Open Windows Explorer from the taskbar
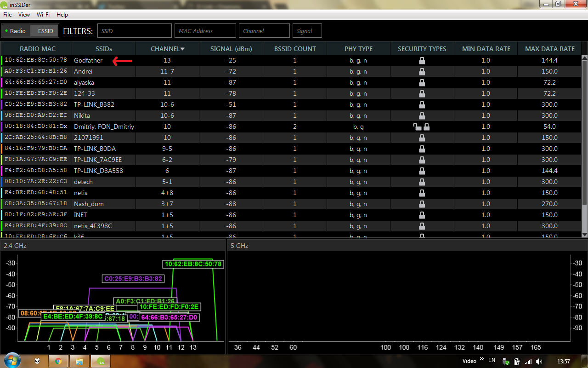This screenshot has width=588, height=368. (x=79, y=361)
